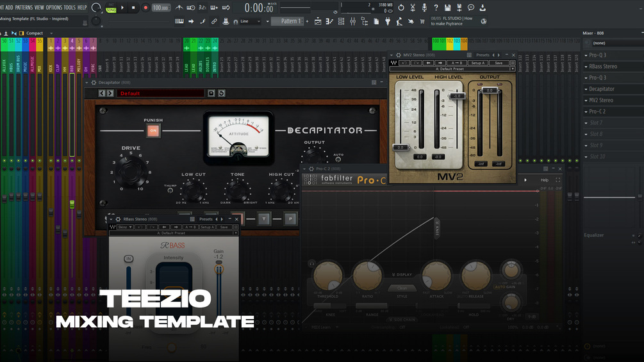644x362 pixels.
Task: Click the MV2 Setup A button
Action: click(477, 63)
